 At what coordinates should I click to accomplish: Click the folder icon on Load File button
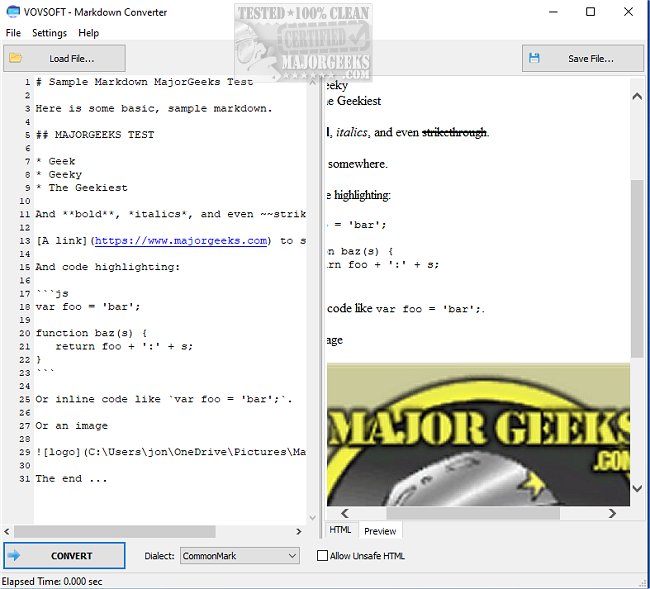coord(15,58)
